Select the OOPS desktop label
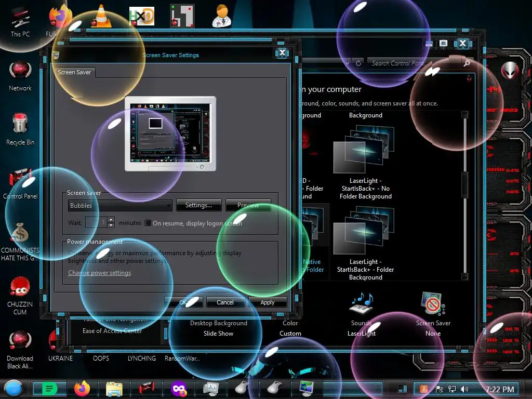The width and height of the screenshot is (532, 399). (101, 358)
